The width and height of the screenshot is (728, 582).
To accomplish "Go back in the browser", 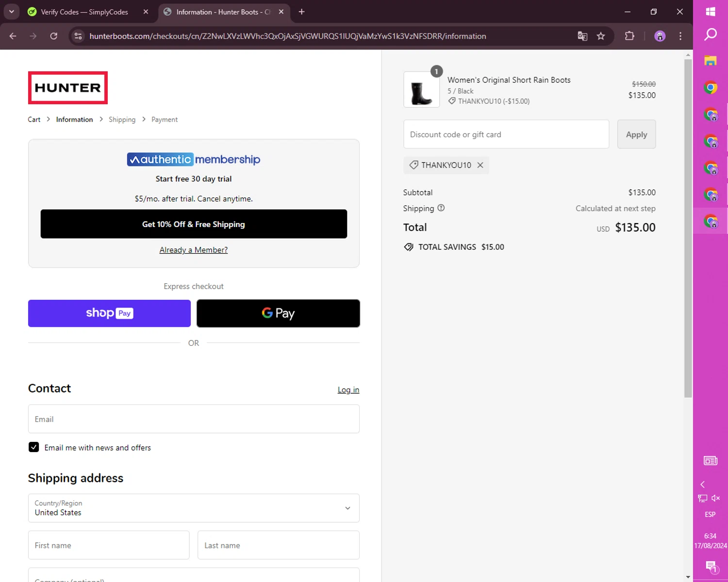I will coord(13,36).
